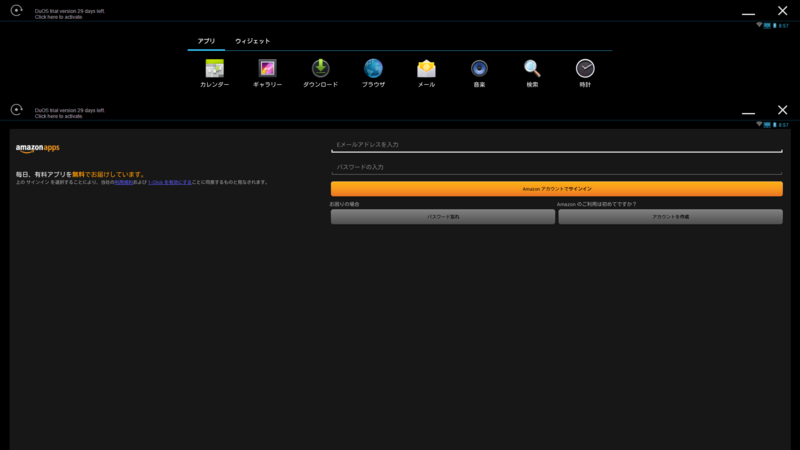Viewport: 800px width, 450px height.
Task: Open the ダウンロード (Downloads) app icon
Action: click(x=320, y=68)
